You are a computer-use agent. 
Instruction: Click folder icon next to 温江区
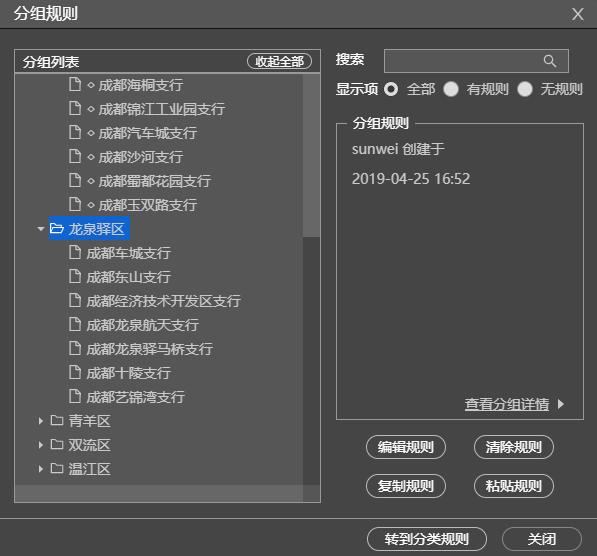(57, 468)
